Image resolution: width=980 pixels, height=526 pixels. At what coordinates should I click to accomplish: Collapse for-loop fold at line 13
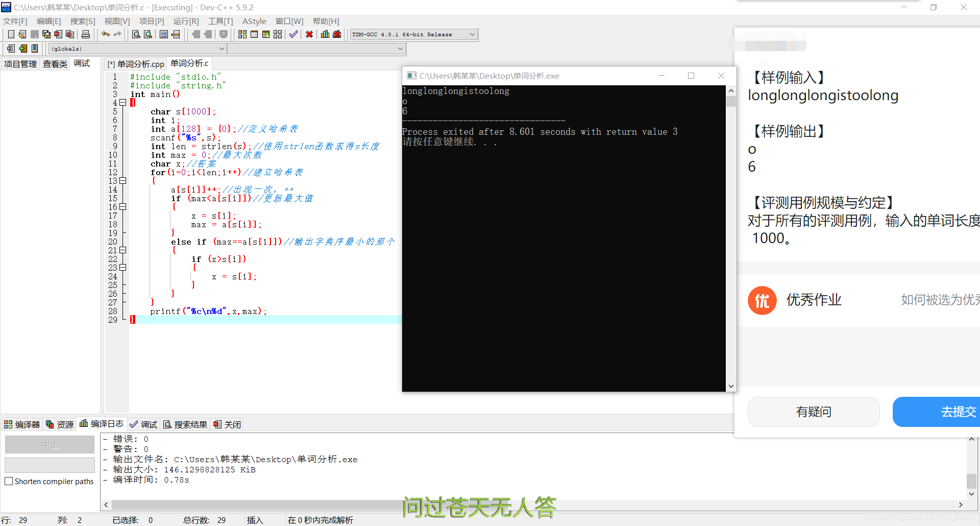(x=123, y=181)
